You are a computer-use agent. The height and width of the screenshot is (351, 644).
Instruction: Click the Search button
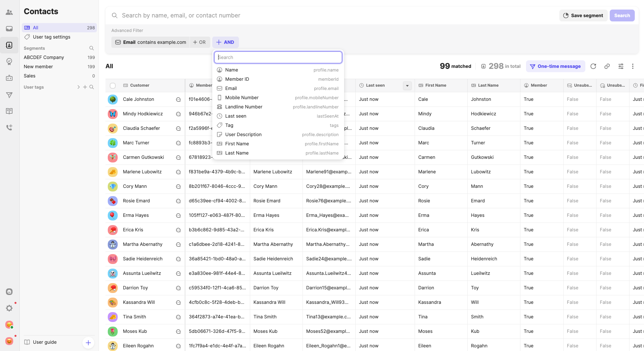[622, 15]
